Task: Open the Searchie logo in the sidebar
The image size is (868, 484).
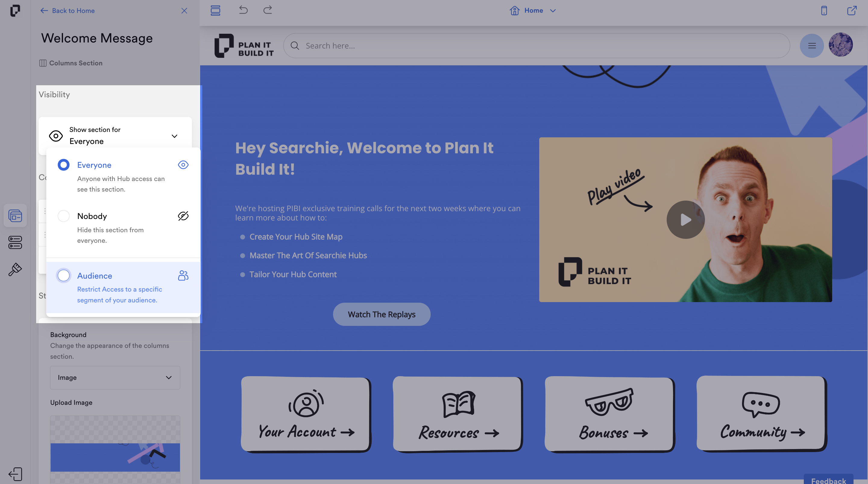Action: [x=15, y=11]
